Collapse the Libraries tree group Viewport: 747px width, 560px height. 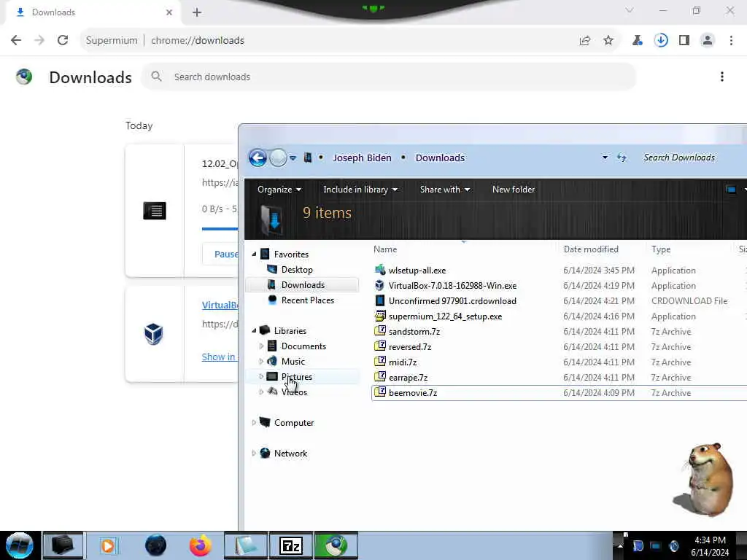[x=254, y=330]
